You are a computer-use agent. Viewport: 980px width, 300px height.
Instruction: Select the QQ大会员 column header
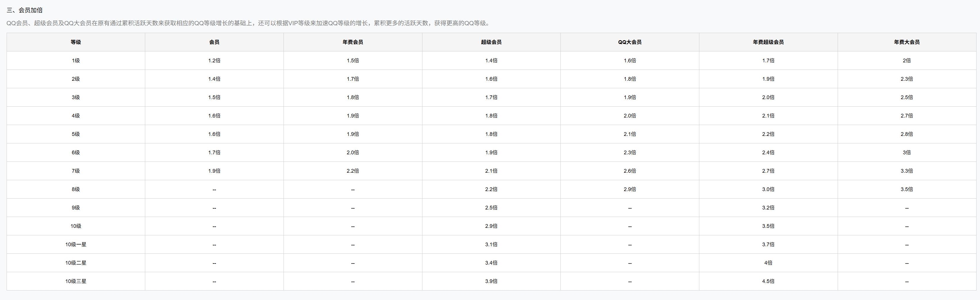630,42
